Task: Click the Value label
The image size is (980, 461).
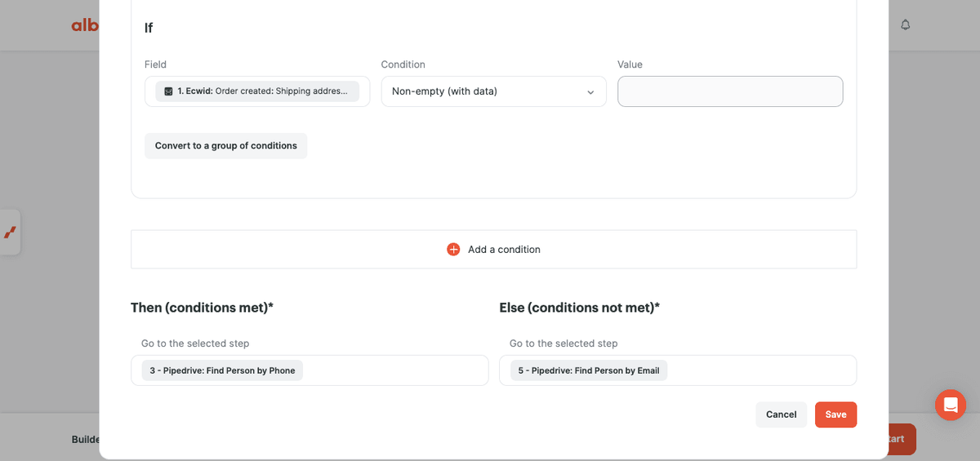Action: (x=630, y=64)
